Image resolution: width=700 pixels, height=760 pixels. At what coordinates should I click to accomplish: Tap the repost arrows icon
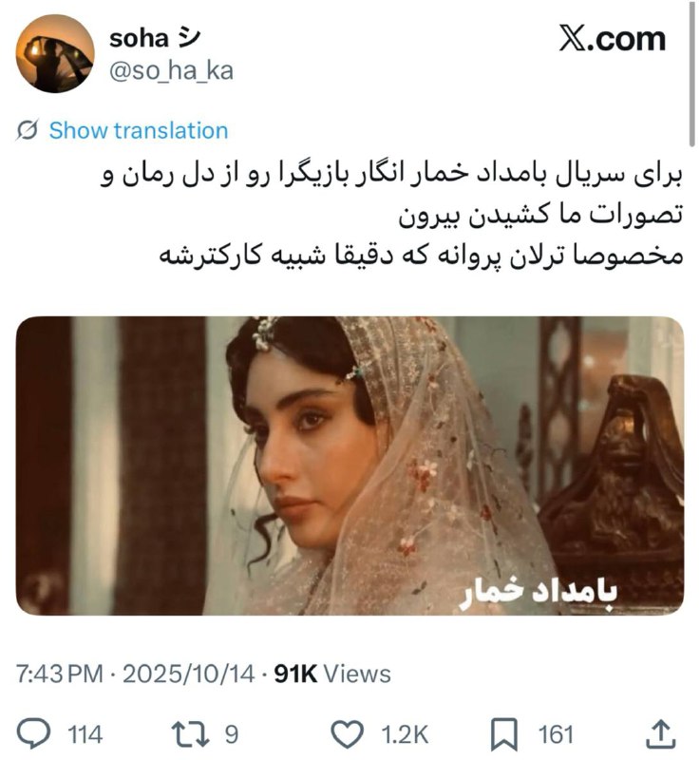191,733
